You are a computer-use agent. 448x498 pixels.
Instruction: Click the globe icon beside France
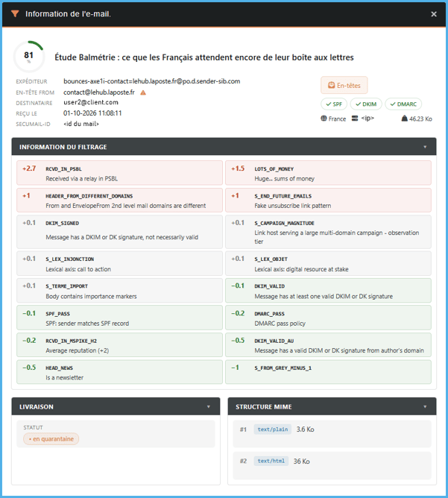pyautogui.click(x=324, y=119)
